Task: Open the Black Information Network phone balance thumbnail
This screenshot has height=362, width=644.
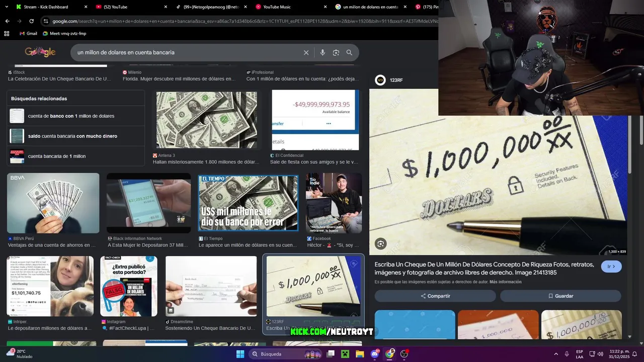Action: 148,203
